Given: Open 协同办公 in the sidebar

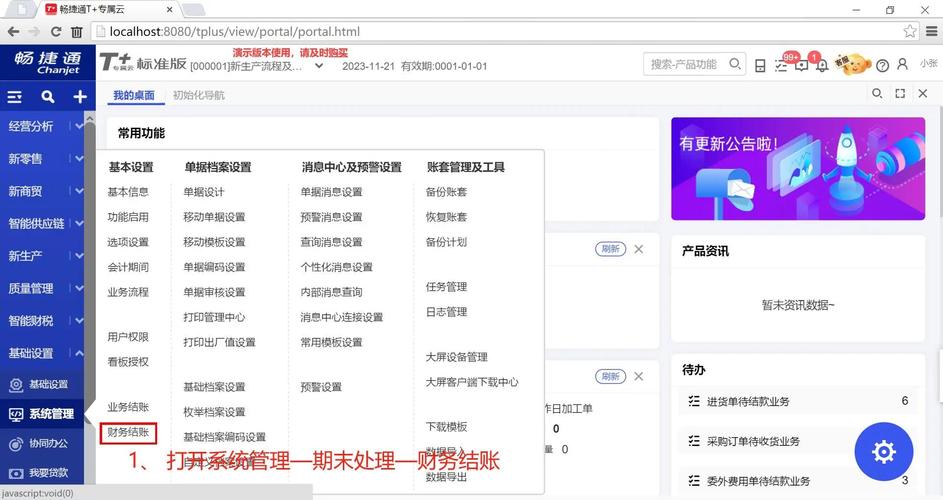Looking at the screenshot, I should click(42, 443).
